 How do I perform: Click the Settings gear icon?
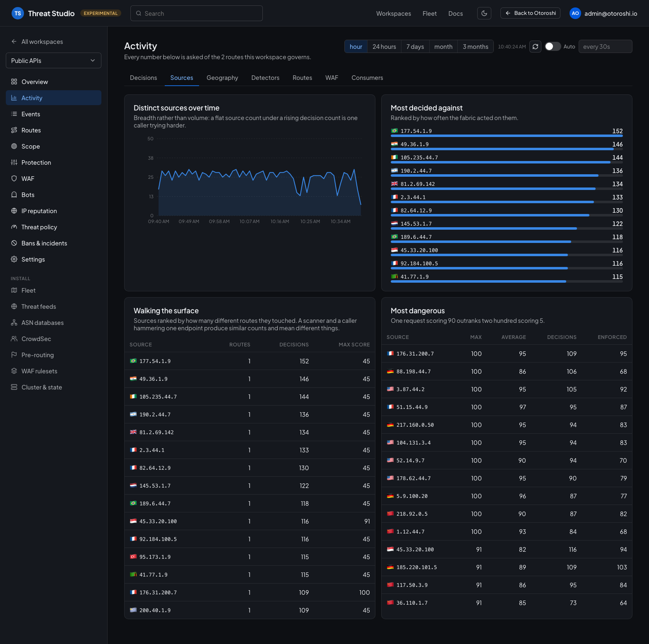point(14,259)
